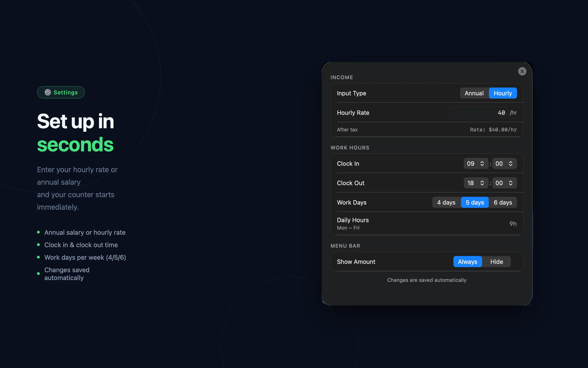Open the Clock Out minute stepper
This screenshot has height=368, width=588.
tap(504, 183)
